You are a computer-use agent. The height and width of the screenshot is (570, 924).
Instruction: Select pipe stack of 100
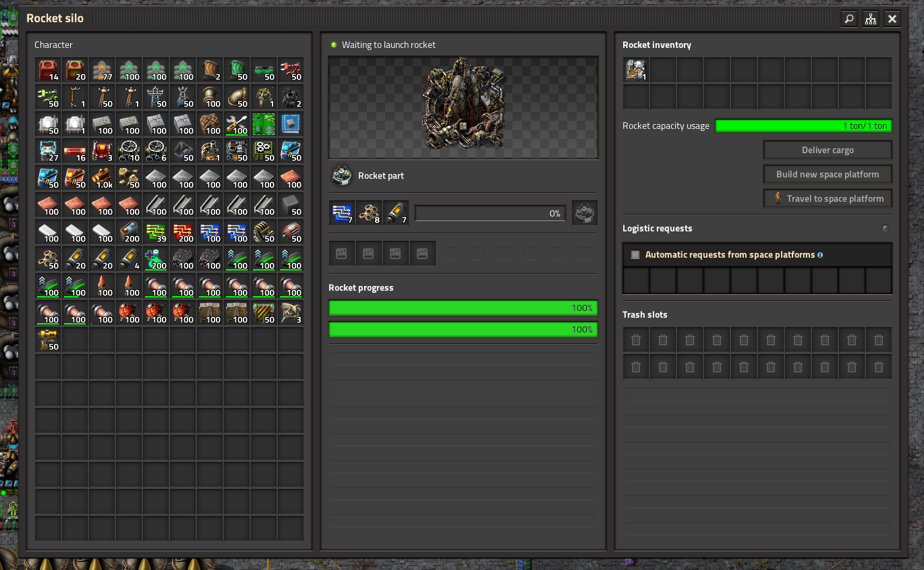(x=210, y=97)
